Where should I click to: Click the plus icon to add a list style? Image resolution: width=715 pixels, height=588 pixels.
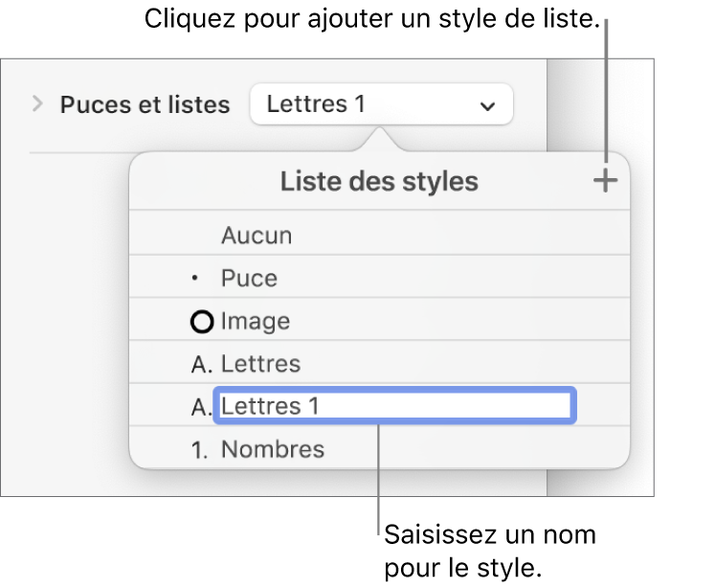tap(605, 181)
